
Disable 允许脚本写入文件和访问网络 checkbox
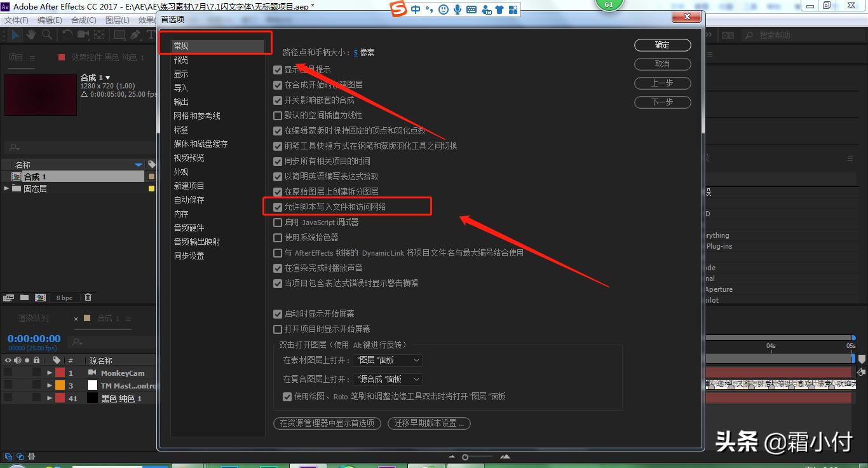click(x=278, y=206)
